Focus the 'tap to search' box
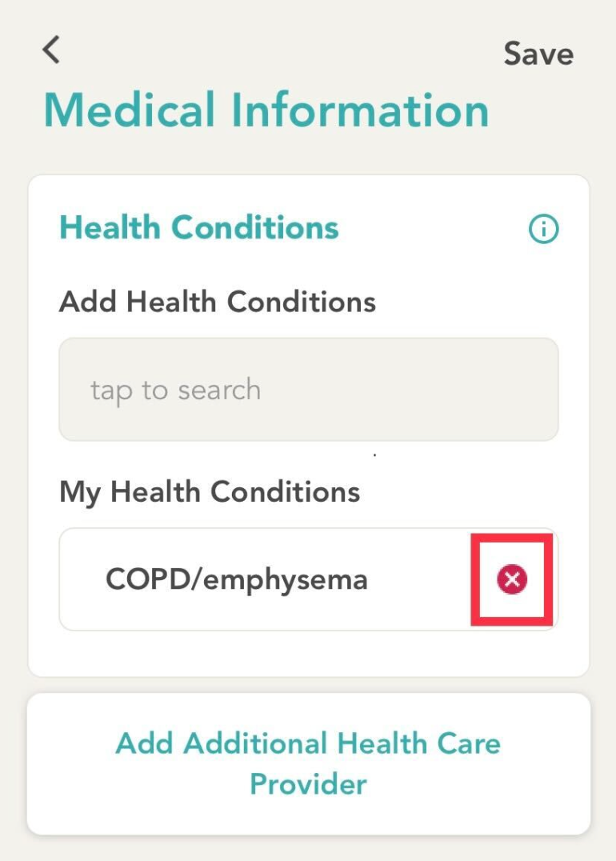 point(308,390)
